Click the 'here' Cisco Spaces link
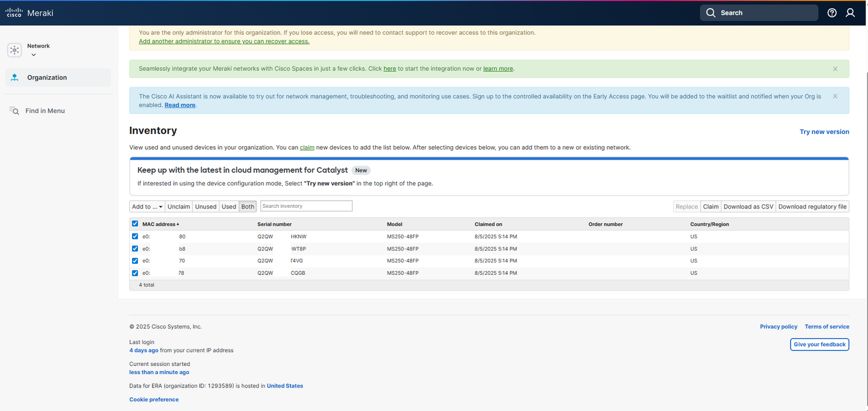Screen dimensions: 868x411 point(390,69)
